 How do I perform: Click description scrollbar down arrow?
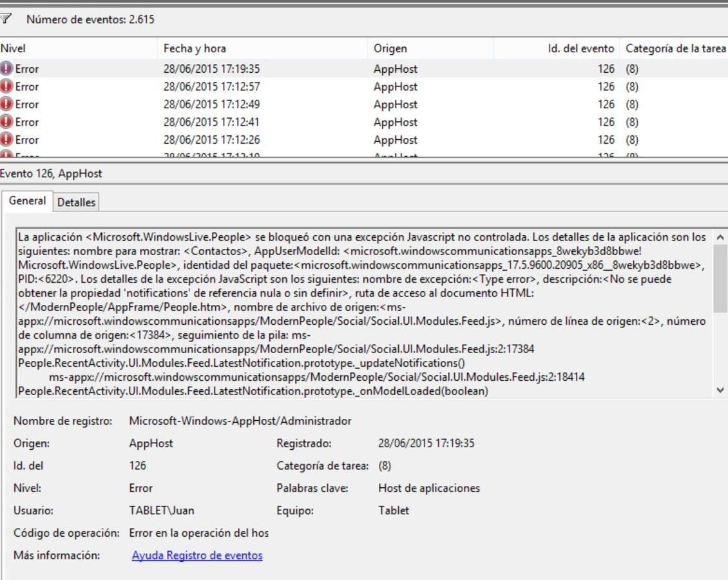point(720,390)
